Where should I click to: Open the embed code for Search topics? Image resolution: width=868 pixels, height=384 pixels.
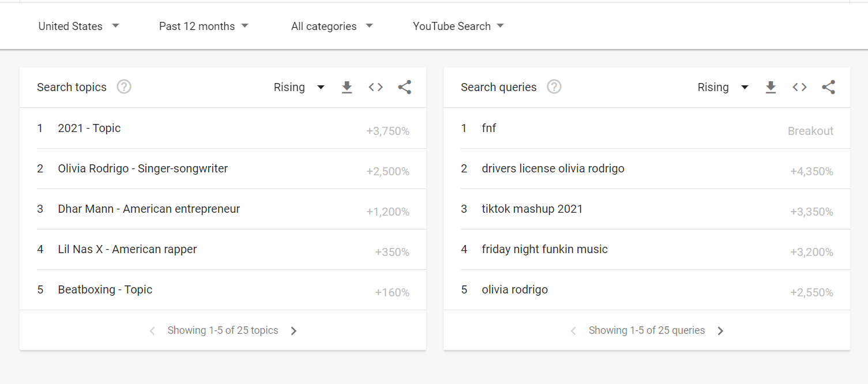click(375, 87)
